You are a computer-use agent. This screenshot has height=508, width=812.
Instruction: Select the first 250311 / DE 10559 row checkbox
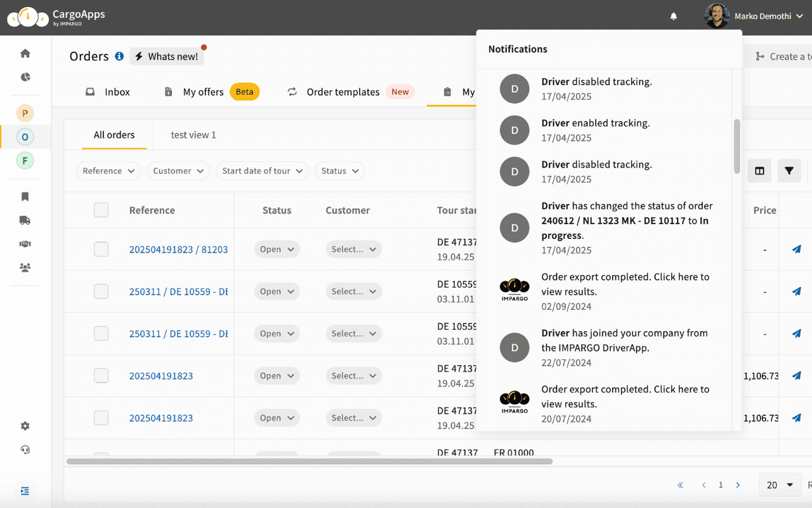click(101, 291)
